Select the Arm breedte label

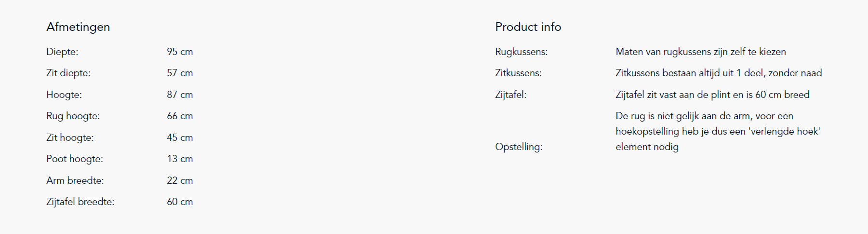point(75,180)
